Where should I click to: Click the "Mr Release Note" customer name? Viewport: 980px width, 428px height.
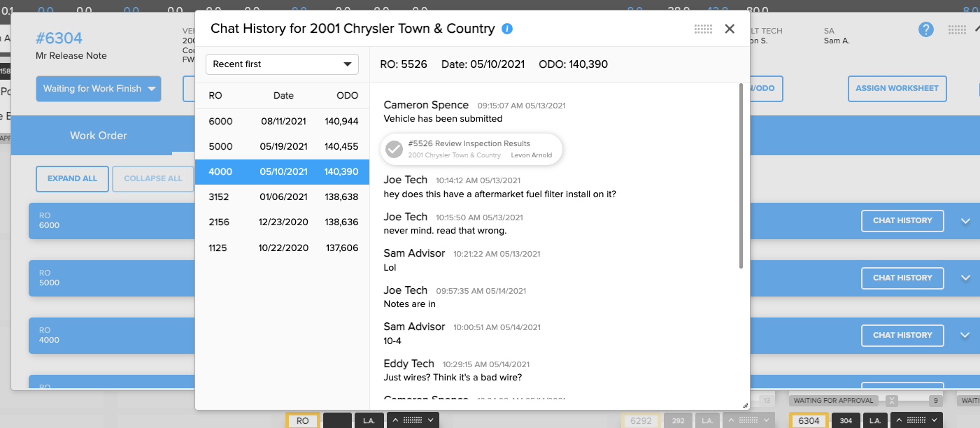[x=71, y=55]
